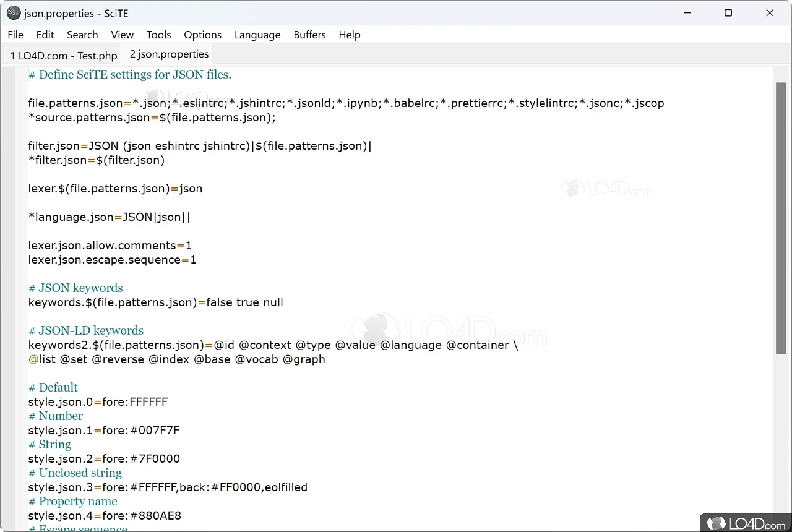Viewport: 792px width, 532px height.
Task: Open the File menu
Action: click(x=15, y=35)
